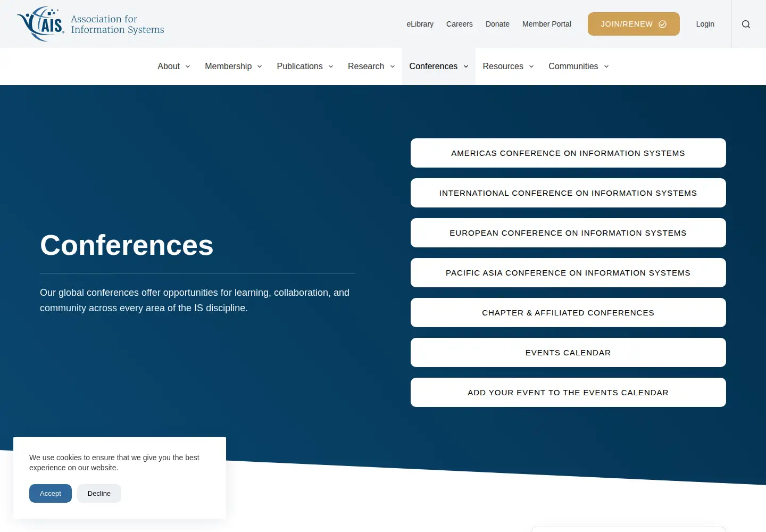
Task: Visit the Member Portal link
Action: 546,24
